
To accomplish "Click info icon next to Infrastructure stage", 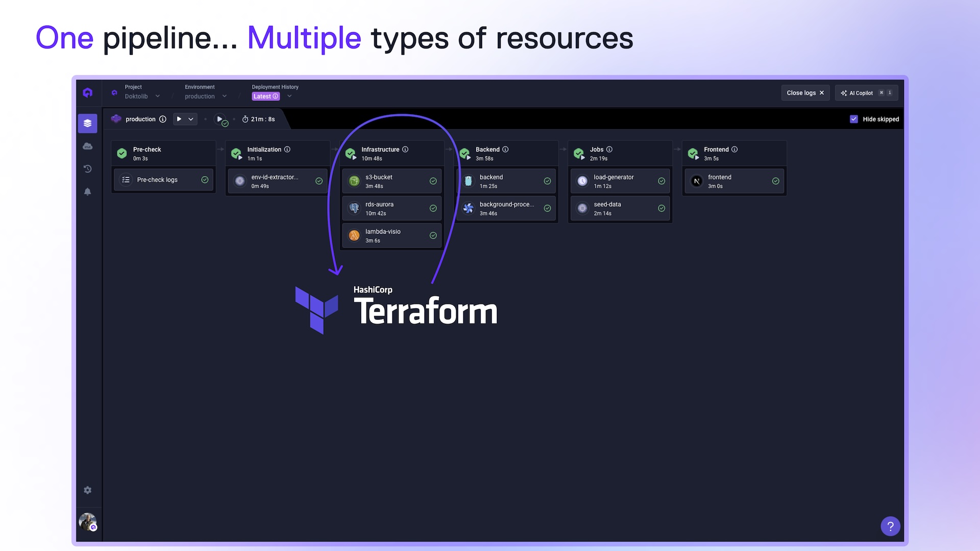I will 405,149.
